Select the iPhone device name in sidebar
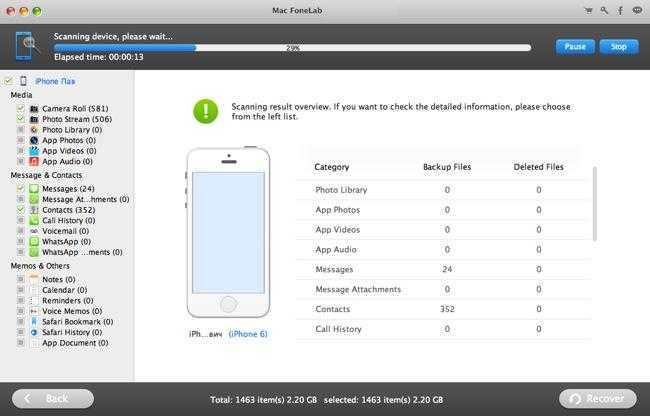 55,81
